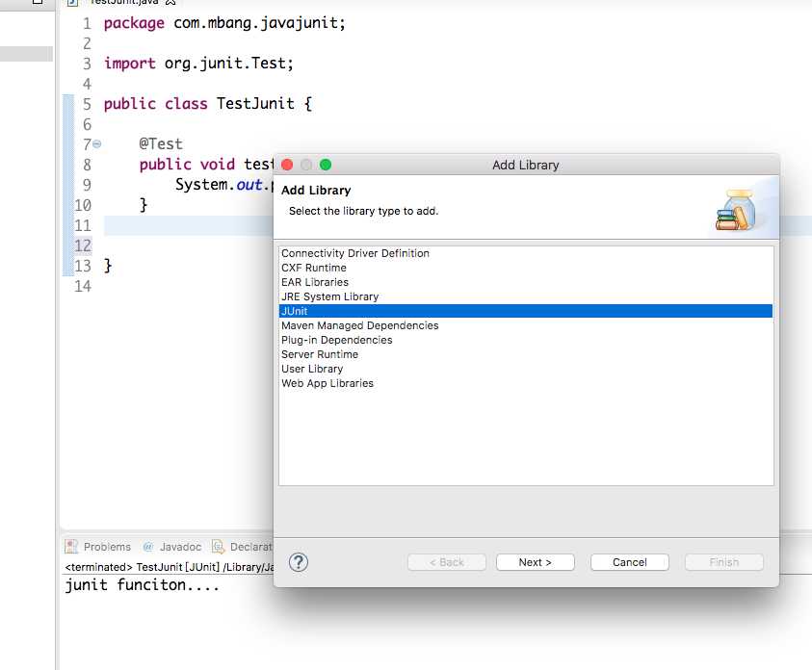Select Web App Libraries entry
This screenshot has width=812, height=670.
(526, 383)
